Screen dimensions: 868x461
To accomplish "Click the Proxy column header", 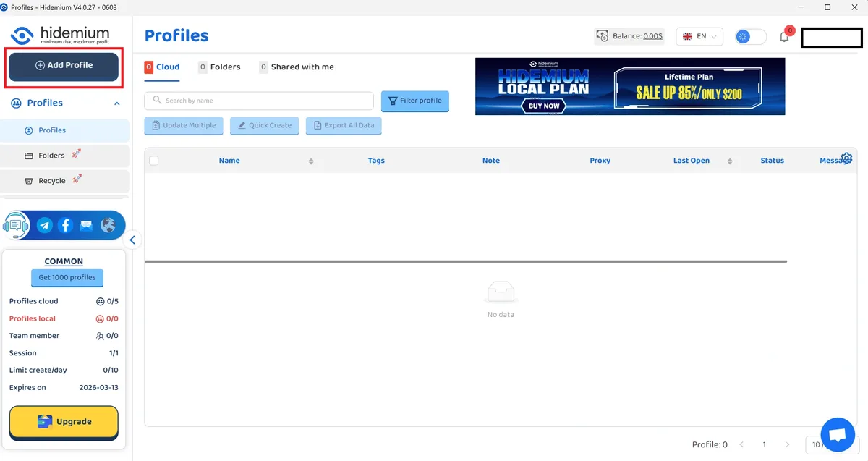I will pos(600,161).
